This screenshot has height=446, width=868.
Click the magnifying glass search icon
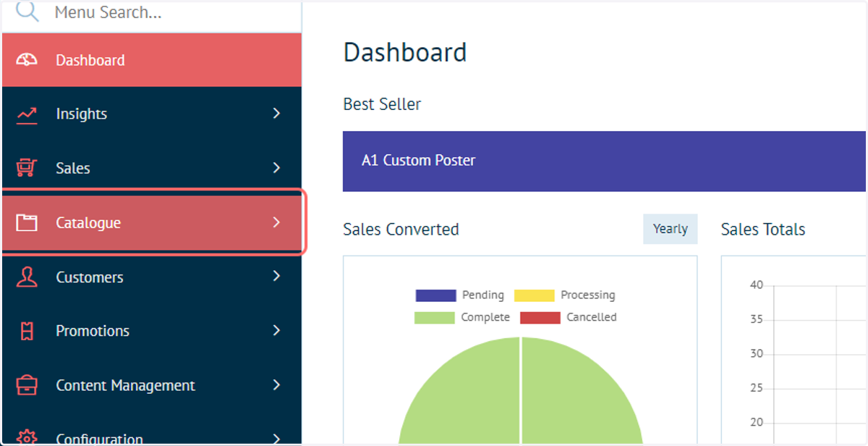click(27, 11)
